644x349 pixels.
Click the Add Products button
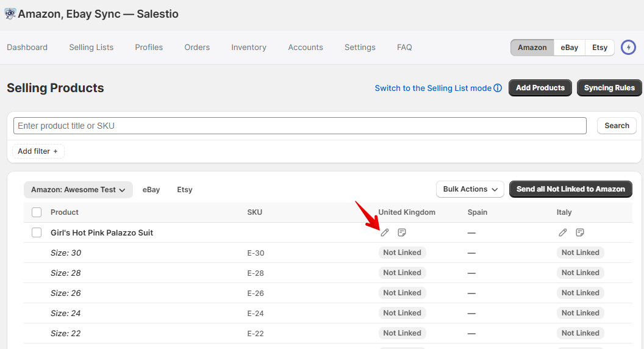540,88
